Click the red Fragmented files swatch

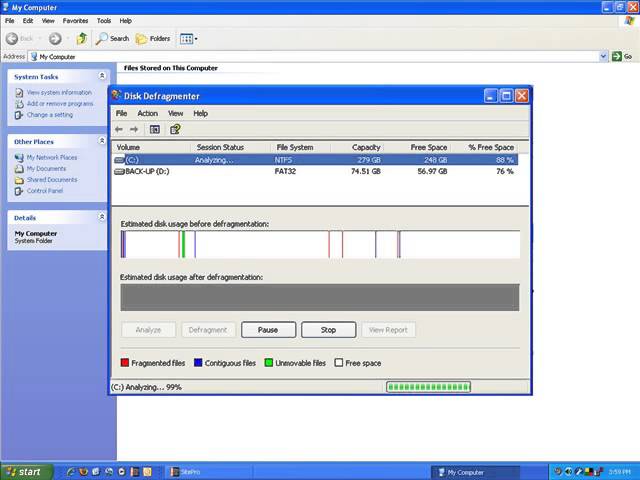pos(125,362)
